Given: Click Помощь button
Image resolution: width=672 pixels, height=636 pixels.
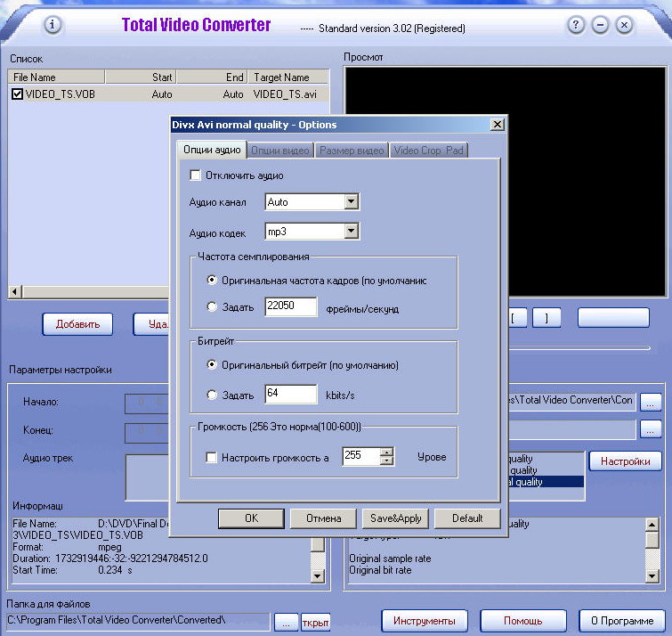Looking at the screenshot, I should coord(522,621).
